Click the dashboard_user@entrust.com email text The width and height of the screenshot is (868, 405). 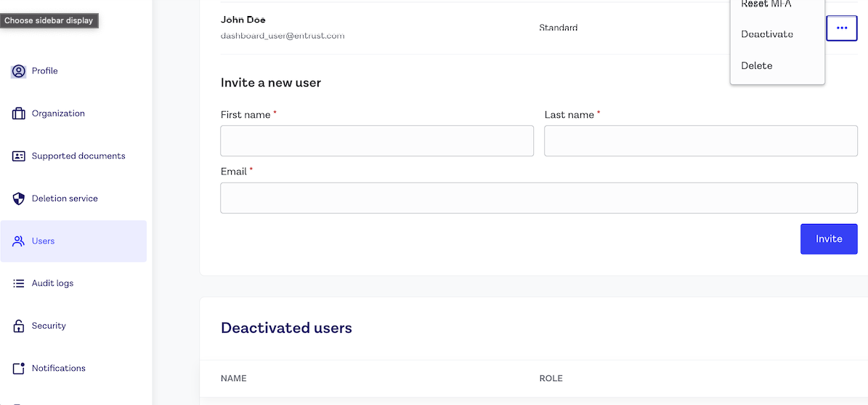pos(283,36)
